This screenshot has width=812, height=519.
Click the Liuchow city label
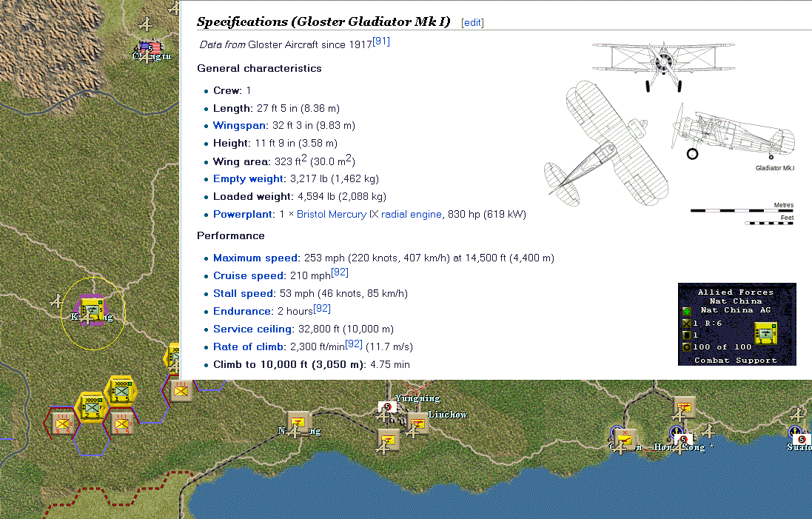447,415
